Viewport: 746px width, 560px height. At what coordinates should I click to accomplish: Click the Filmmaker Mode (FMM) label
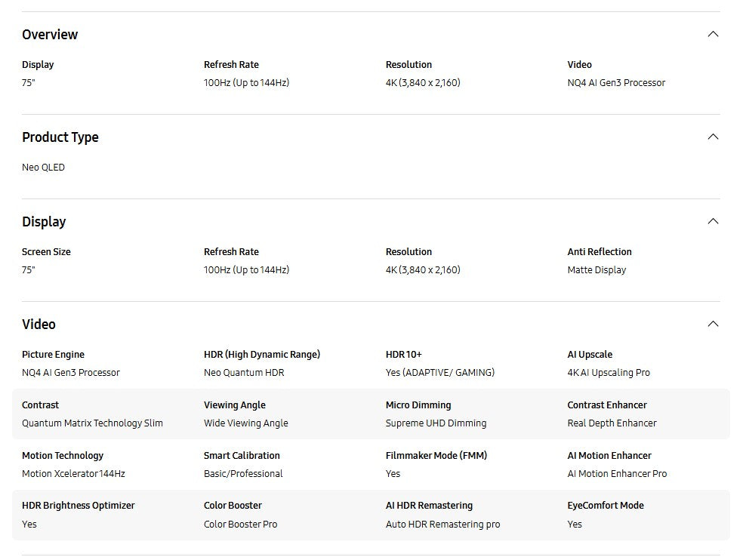click(436, 456)
